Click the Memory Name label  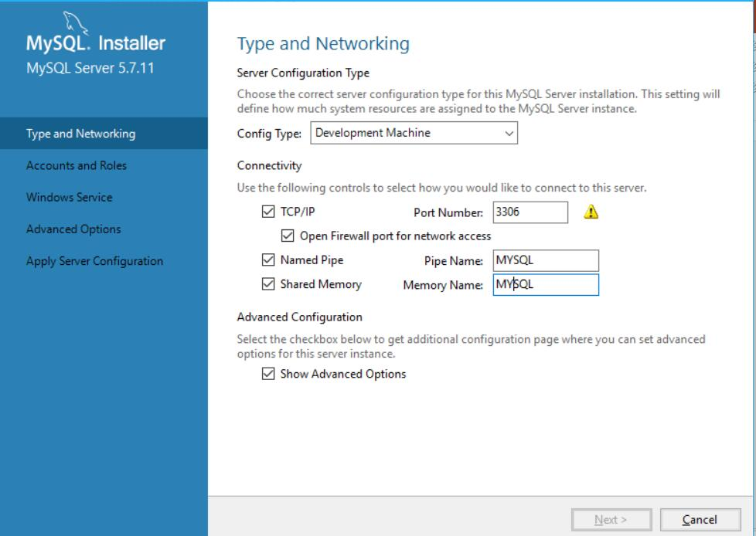(x=443, y=285)
